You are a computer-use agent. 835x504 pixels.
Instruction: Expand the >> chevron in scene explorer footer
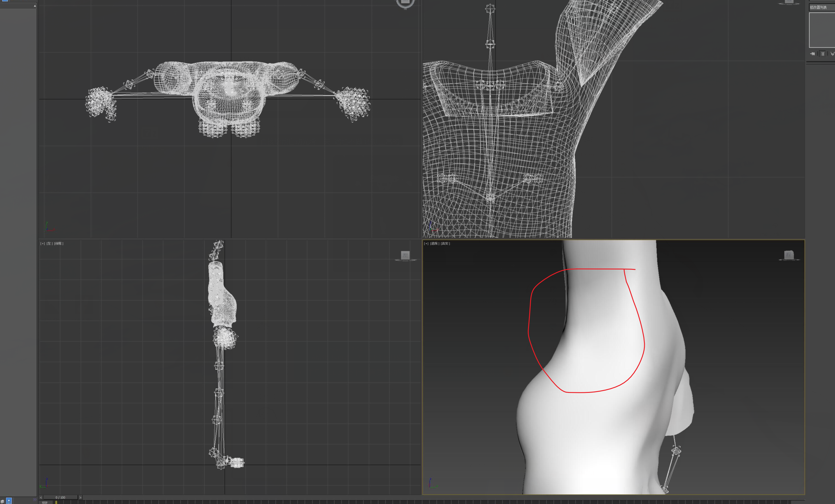tap(34, 500)
